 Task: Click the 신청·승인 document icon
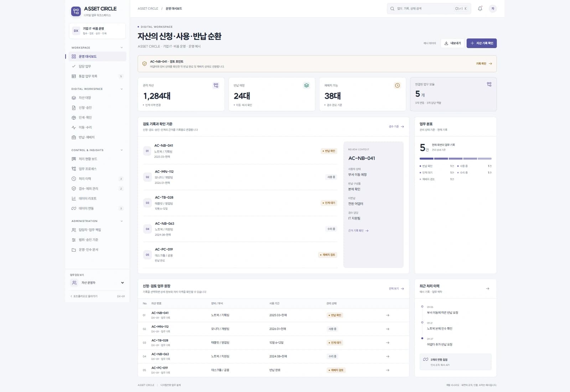[74, 108]
